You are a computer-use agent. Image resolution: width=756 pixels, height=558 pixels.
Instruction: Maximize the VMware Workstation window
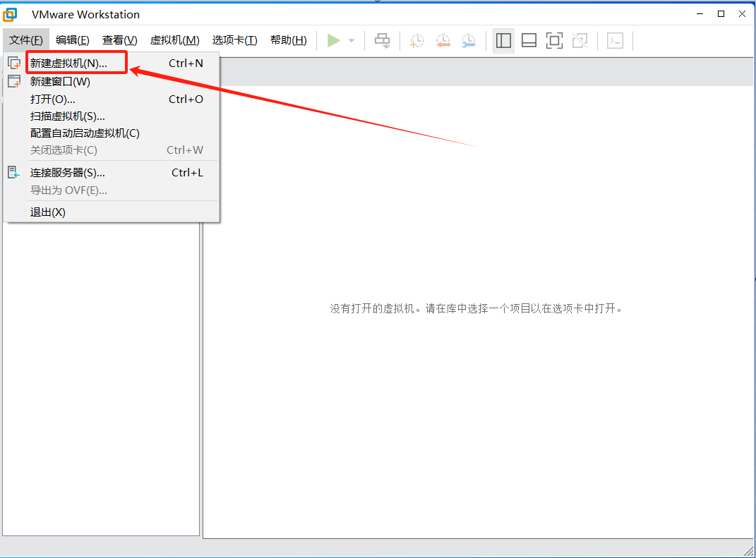(x=721, y=14)
